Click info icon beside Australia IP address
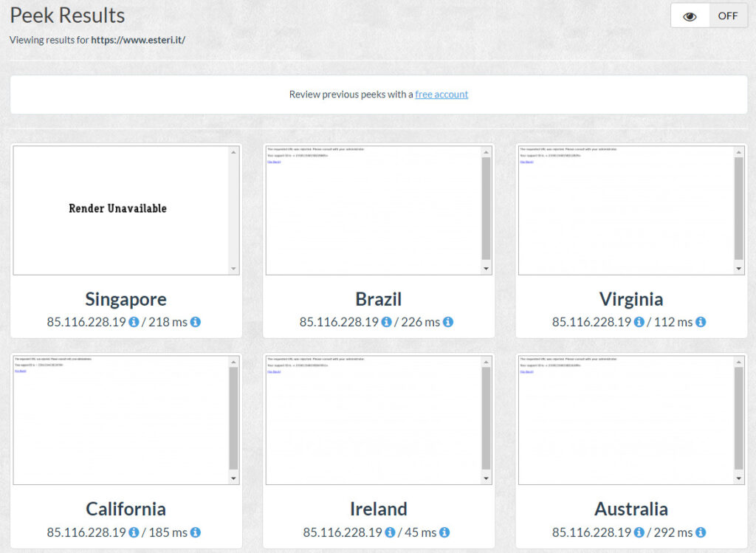The width and height of the screenshot is (756, 553). [x=639, y=532]
